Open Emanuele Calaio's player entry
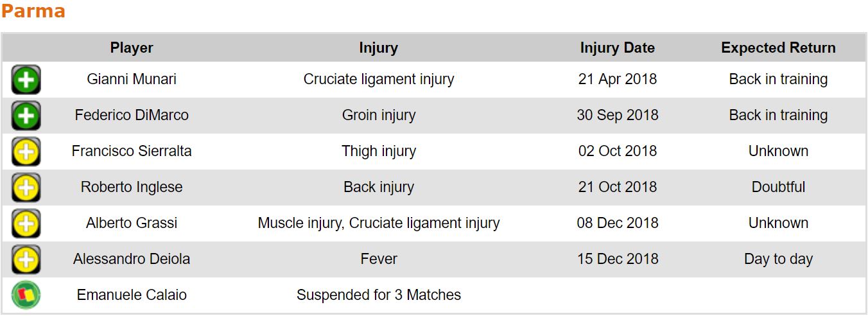This screenshot has height=316, width=868. tap(132, 295)
